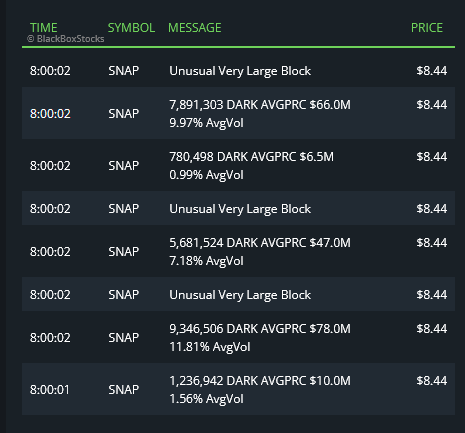Viewport: 465px width, 433px height.
Task: Select the 7,891,303 DARK AVGPRC $66.0M row
Action: [238, 113]
